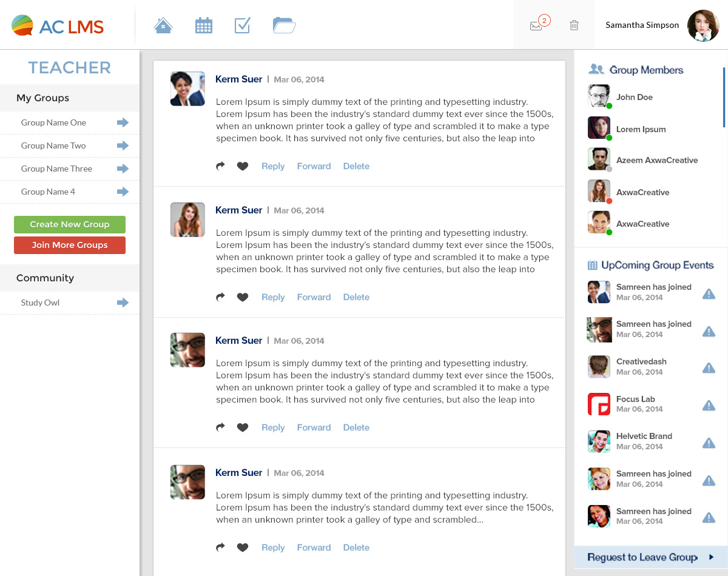Click the AC LMS logo

coord(58,26)
